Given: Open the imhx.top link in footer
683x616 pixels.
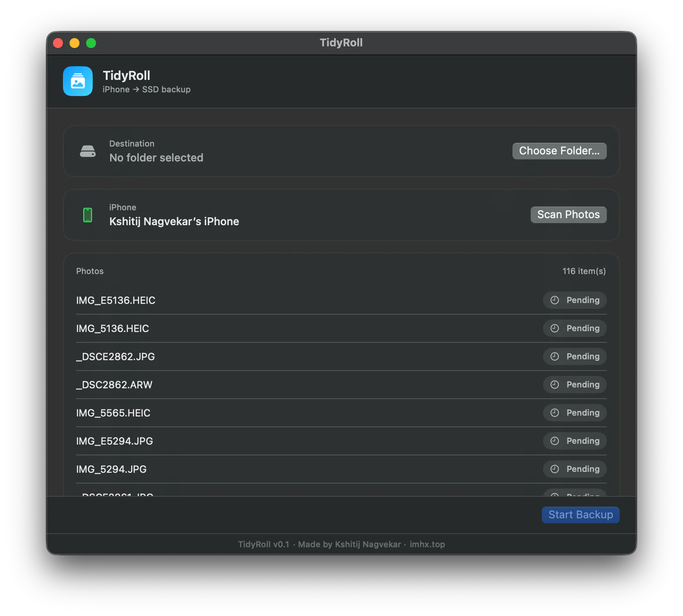Looking at the screenshot, I should click(x=427, y=544).
